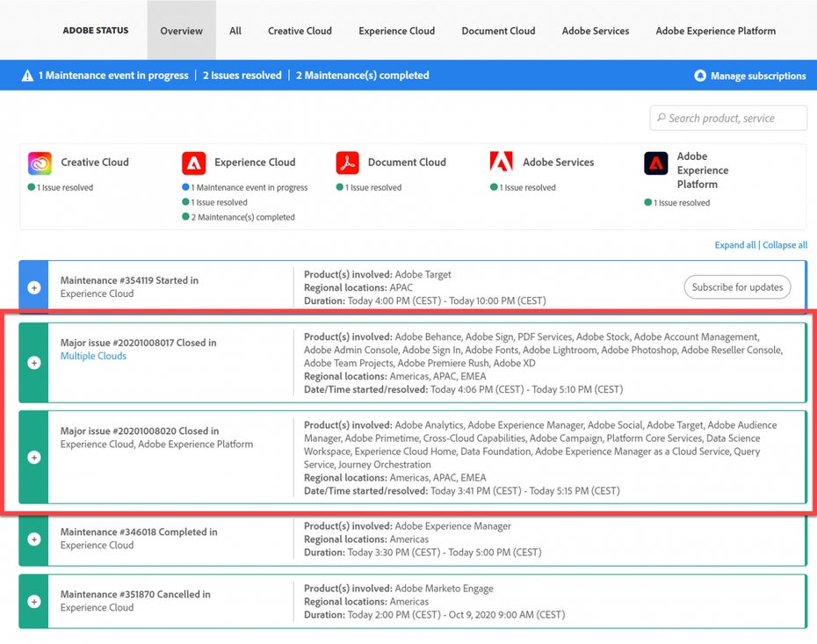Click Today 4:06 PM - 5:10 PM resolved time
Screen dimensions: 817x644
(526, 389)
